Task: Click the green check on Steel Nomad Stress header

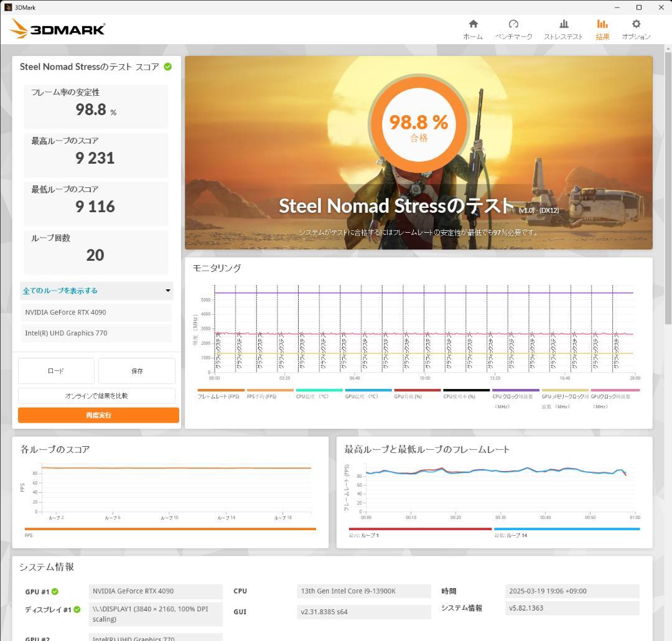Action: tap(166, 67)
